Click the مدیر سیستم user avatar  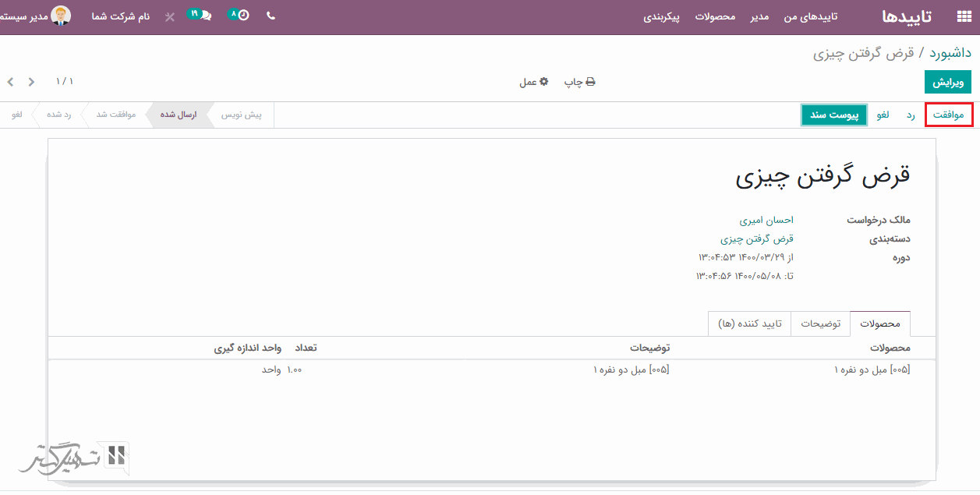click(x=60, y=16)
